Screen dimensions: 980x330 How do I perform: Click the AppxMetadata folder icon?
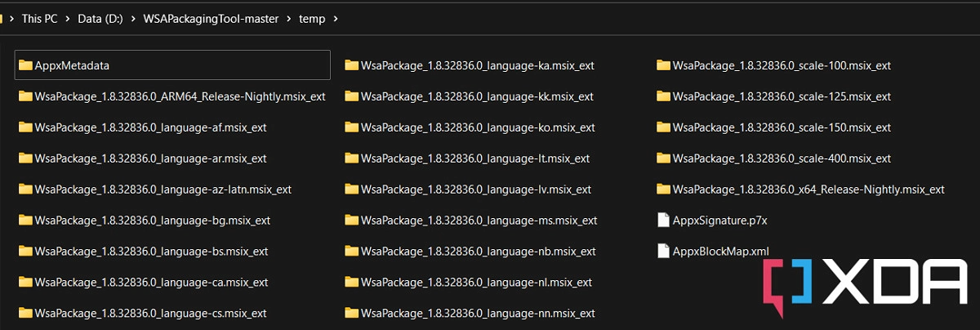click(25, 65)
